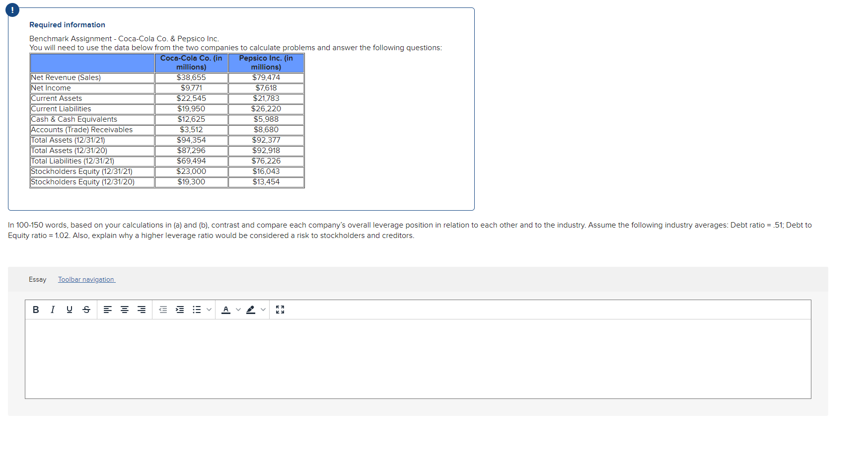Image resolution: width=868 pixels, height=472 pixels.
Task: Align text to the right
Action: pyautogui.click(x=141, y=310)
